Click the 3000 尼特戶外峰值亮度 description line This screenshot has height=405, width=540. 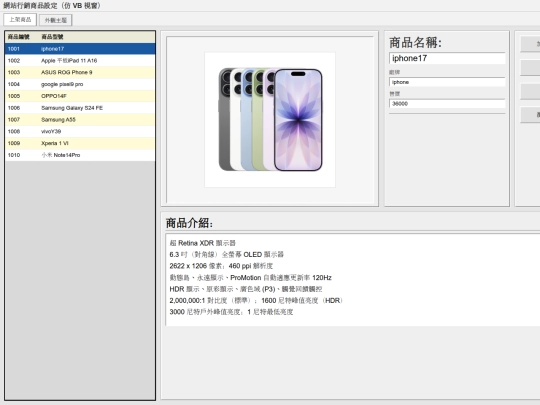(231, 312)
